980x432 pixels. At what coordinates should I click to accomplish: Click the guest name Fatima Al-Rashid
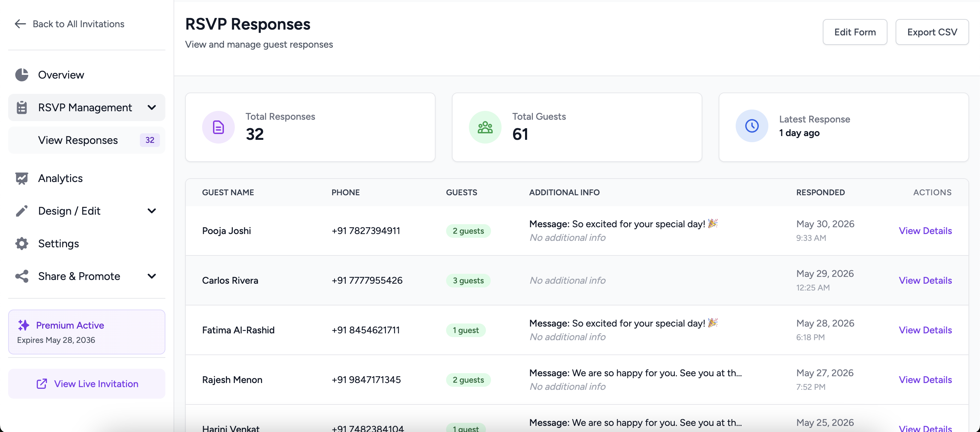(238, 330)
